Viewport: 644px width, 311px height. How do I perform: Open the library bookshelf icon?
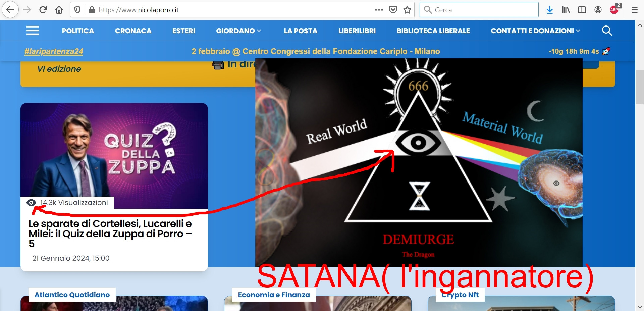[566, 10]
